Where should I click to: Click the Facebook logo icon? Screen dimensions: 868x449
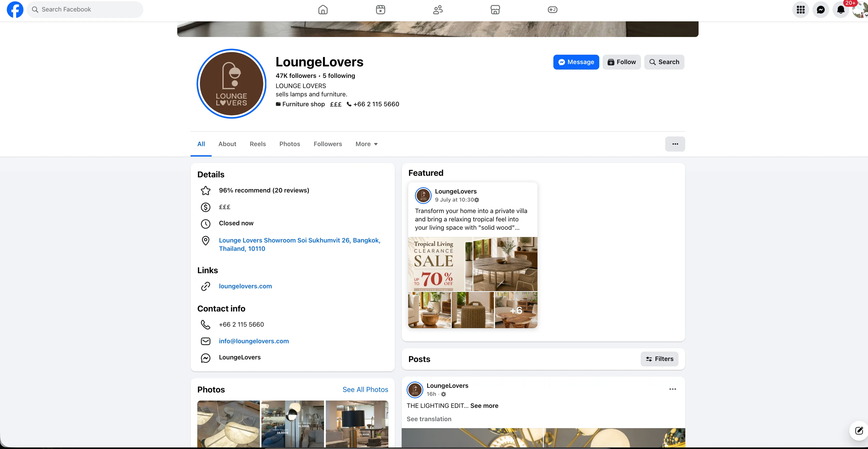15,9
